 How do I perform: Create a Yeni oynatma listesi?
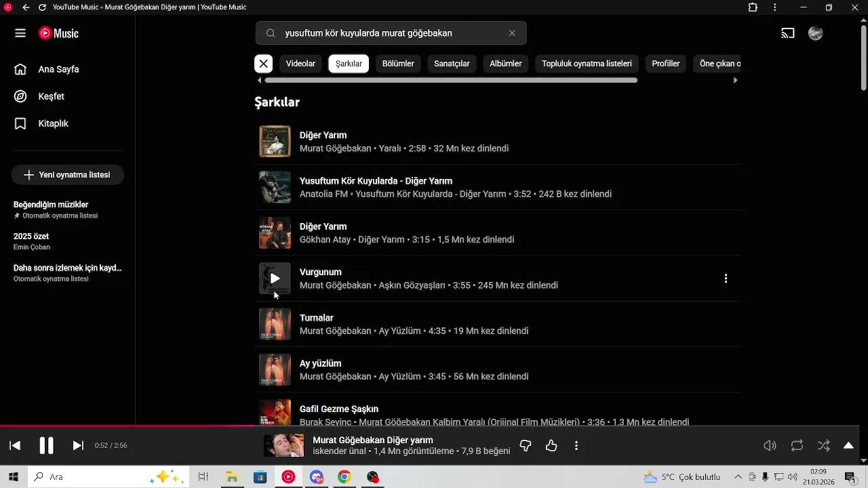[67, 175]
